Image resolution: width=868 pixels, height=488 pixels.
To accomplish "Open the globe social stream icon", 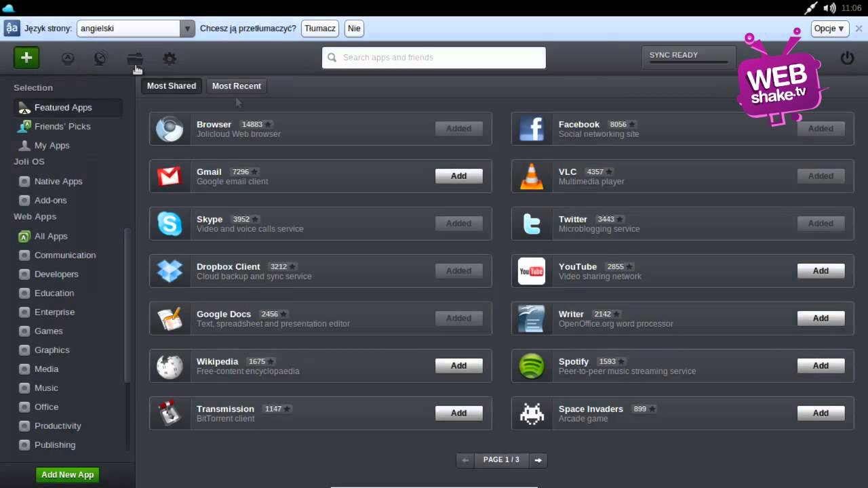I will point(100,58).
